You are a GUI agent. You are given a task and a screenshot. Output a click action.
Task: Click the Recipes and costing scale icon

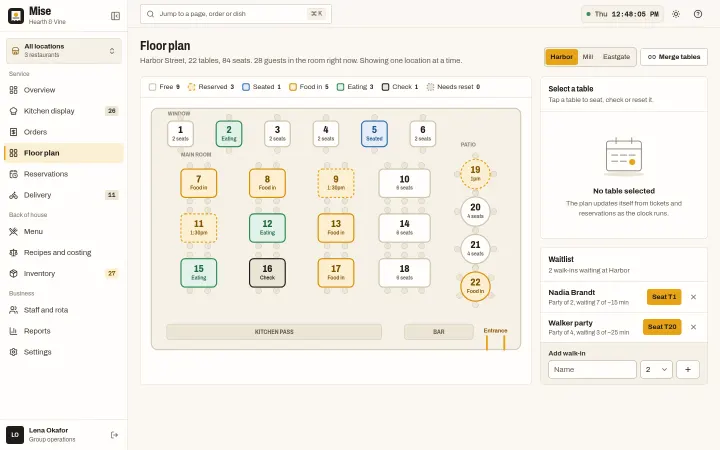(13, 253)
